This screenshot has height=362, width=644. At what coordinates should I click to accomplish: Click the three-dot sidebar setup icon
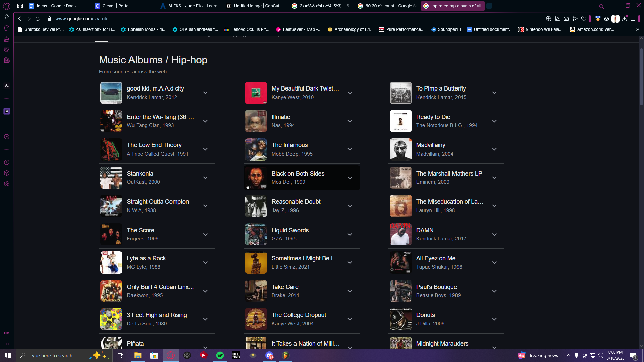(x=7, y=344)
